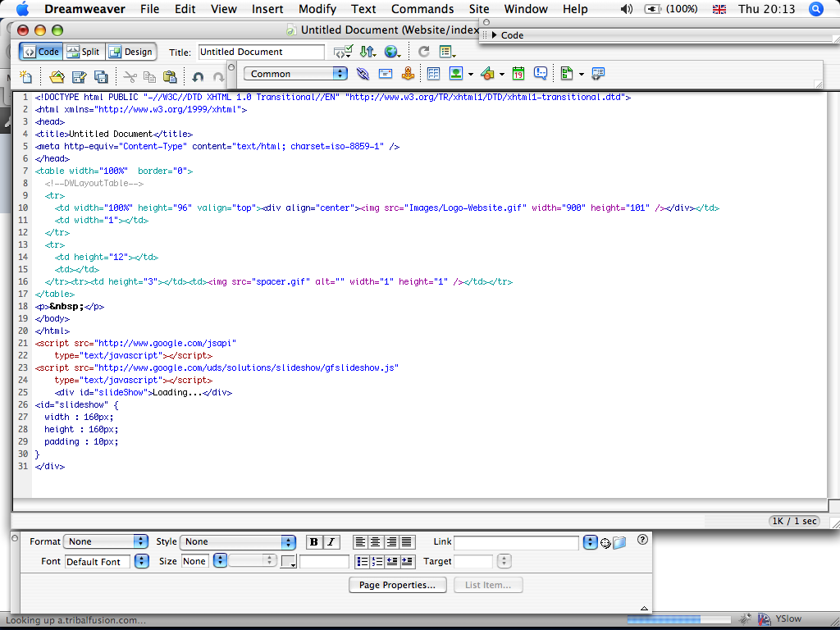The image size is (840, 630).
Task: Insert a date with the calendar icon
Action: tap(518, 74)
